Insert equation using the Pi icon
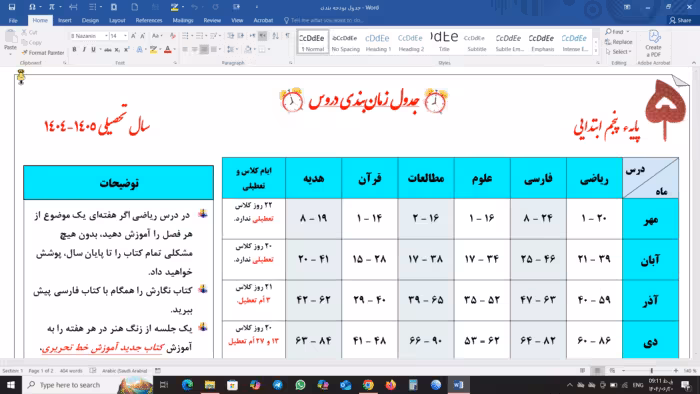 pos(52,7)
